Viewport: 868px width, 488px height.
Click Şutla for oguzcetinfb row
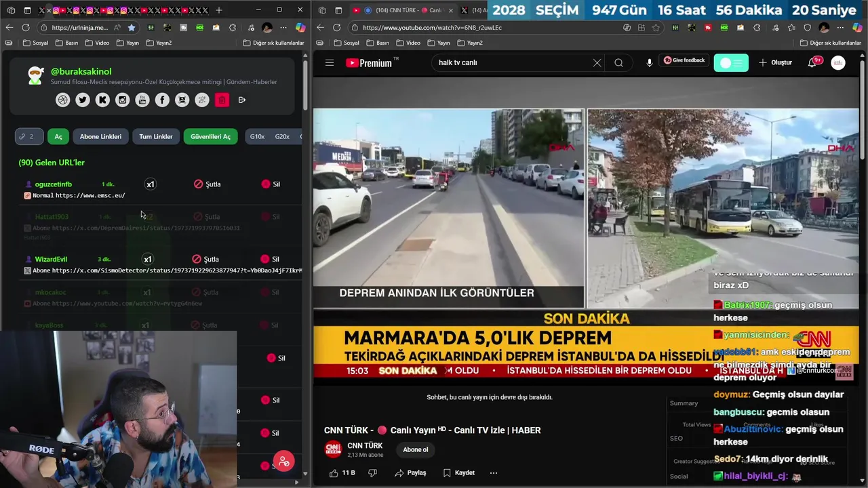click(x=207, y=184)
